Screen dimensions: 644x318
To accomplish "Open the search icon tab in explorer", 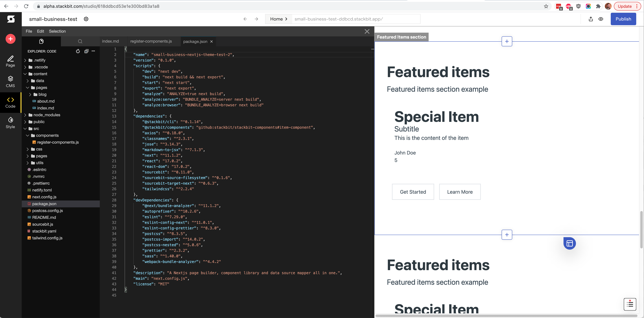I will 80,41.
